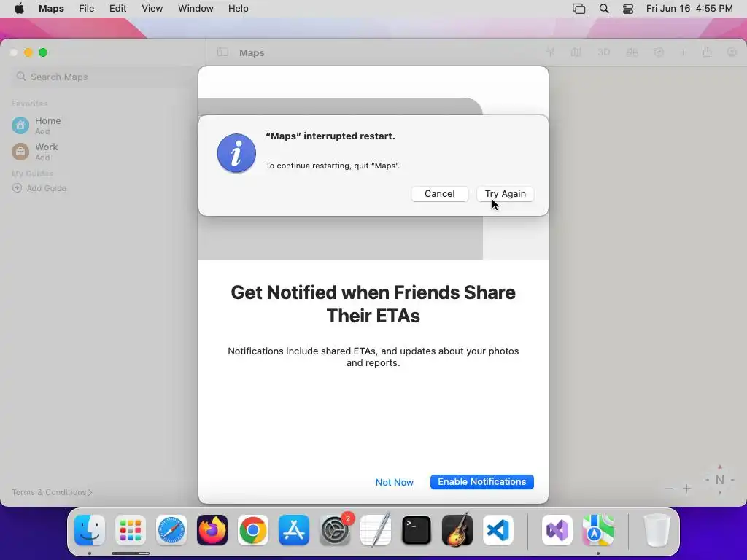Open the Window menu

(x=196, y=9)
